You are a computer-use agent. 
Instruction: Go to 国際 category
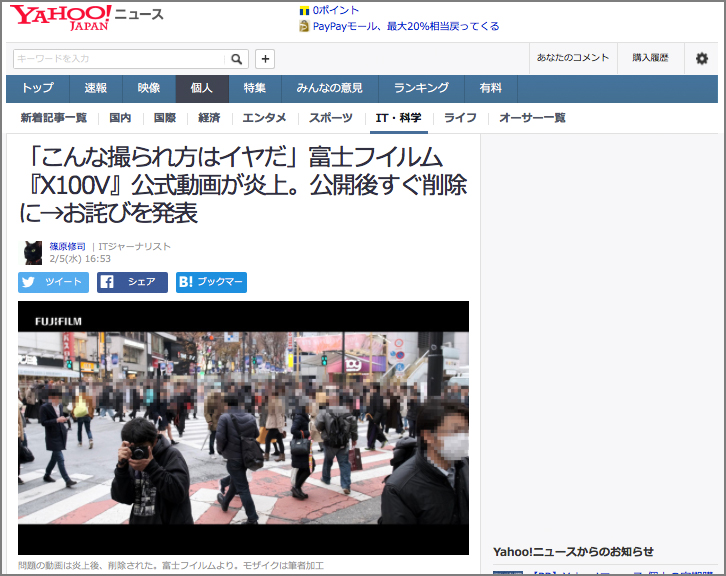point(165,118)
